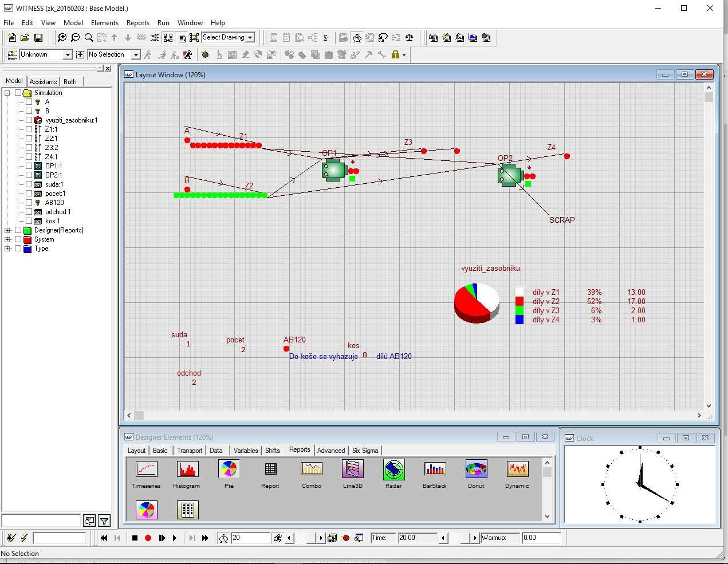Expand the Designer(Reports) tree node
The height and width of the screenshot is (564, 728).
(7, 230)
